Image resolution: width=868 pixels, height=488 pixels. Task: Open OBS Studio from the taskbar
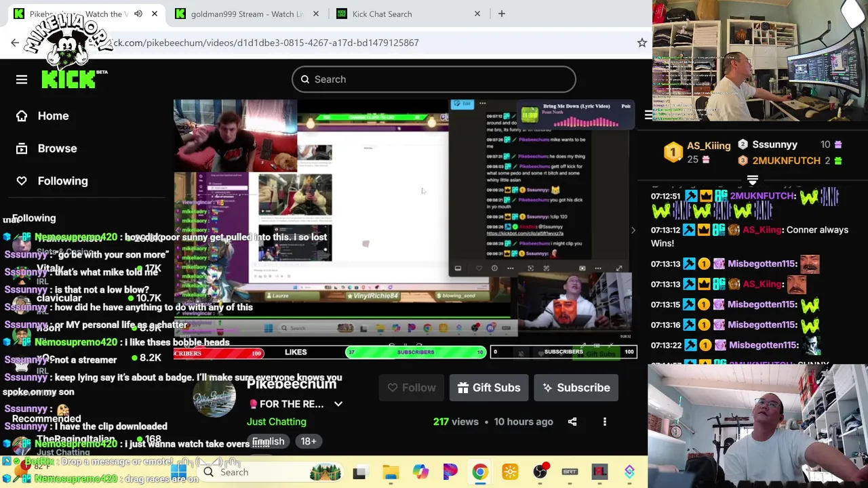pos(540,472)
